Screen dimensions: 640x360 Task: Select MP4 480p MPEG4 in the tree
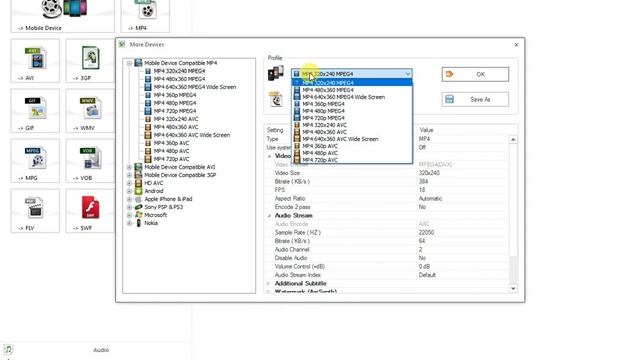point(175,103)
